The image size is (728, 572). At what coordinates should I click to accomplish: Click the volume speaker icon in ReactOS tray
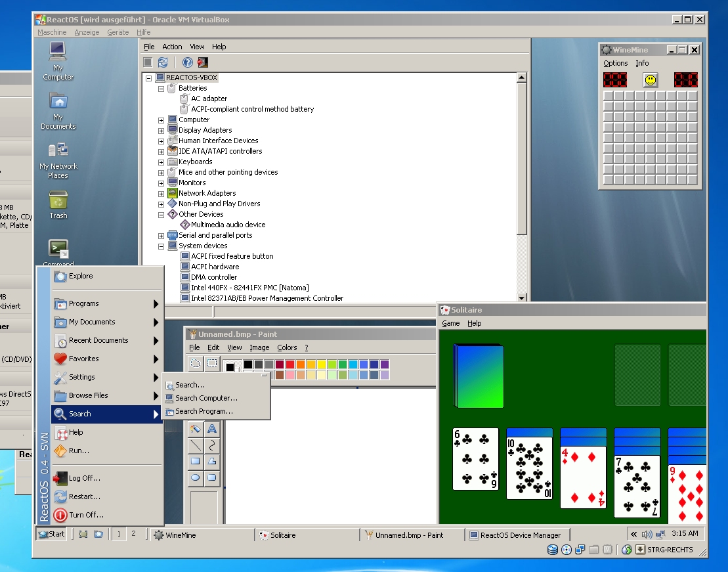[x=647, y=535]
